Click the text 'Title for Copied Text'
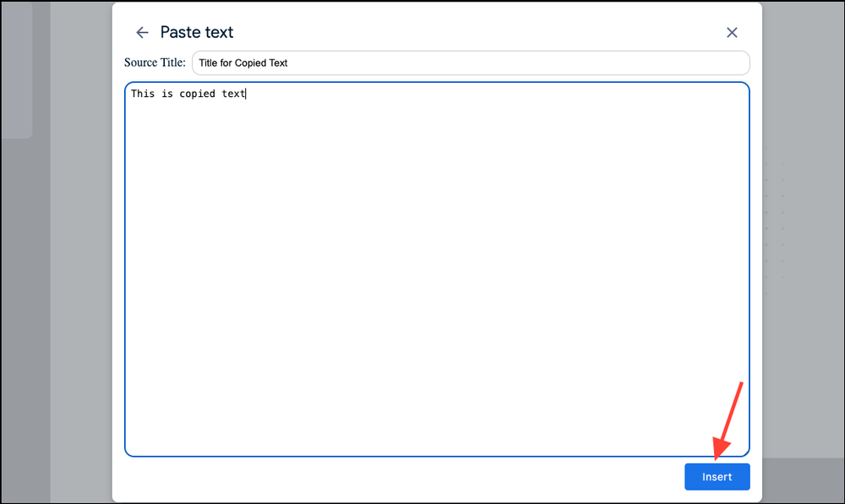 click(x=242, y=62)
